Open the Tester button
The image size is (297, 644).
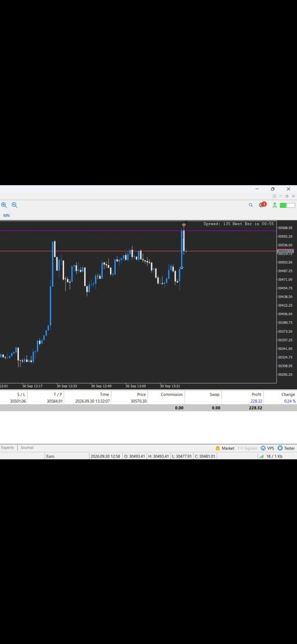(x=286, y=448)
